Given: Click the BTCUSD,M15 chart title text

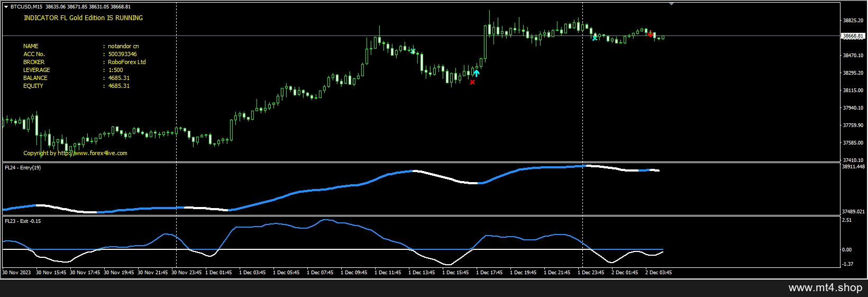Looking at the screenshot, I should 26,7.
